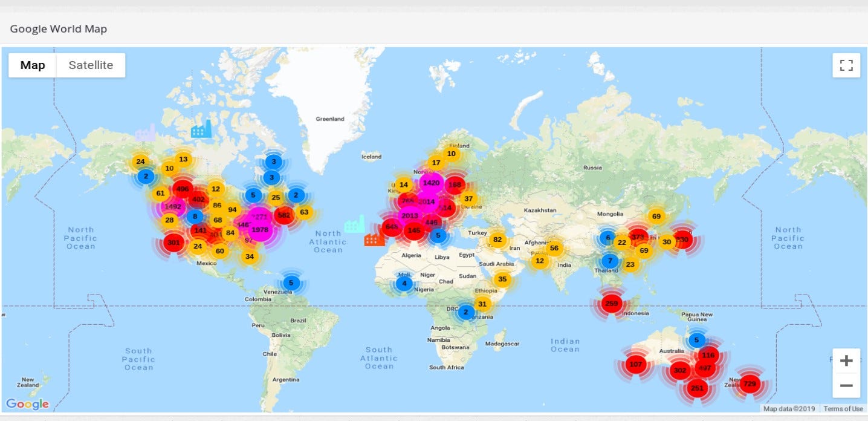The height and width of the screenshot is (421, 868).
Task: Open the 2014 cluster marker
Action: (x=427, y=201)
